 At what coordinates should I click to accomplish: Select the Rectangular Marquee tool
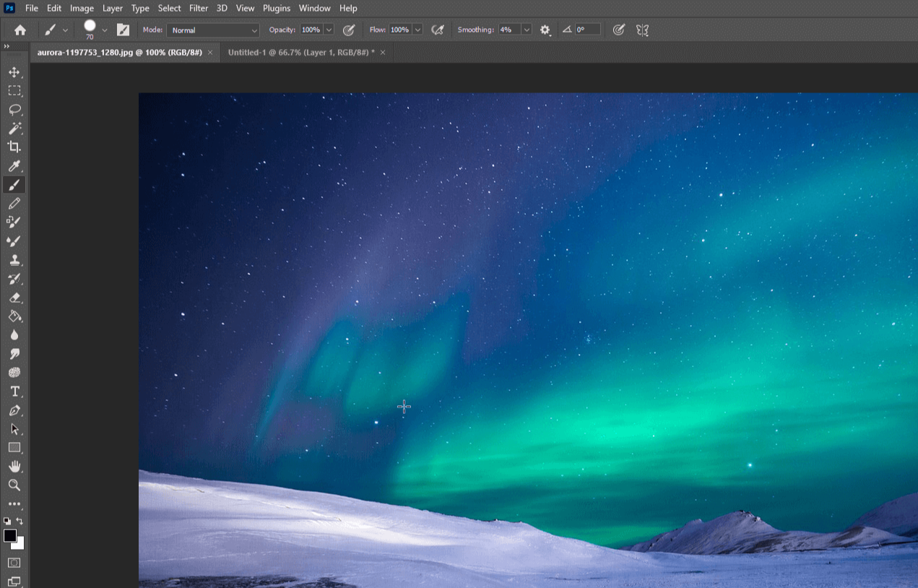click(x=14, y=91)
